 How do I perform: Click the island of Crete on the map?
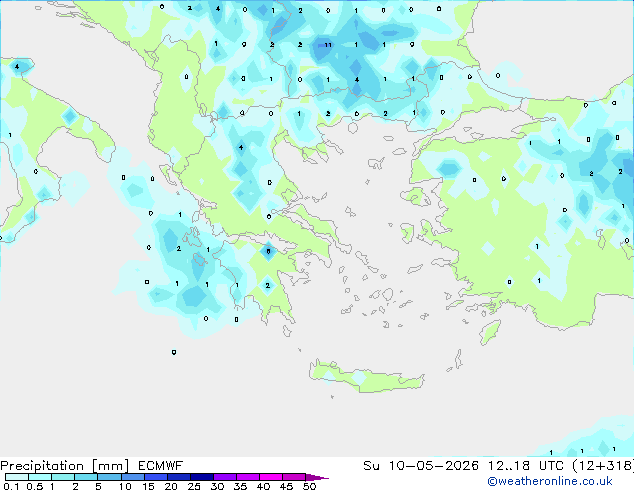pyautogui.click(x=366, y=377)
